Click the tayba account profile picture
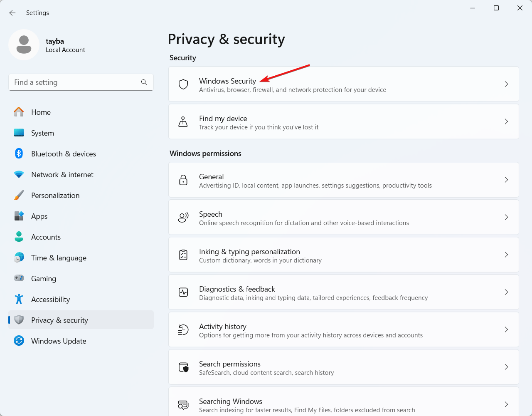Screen dimensions: 532x416 click(x=24, y=45)
